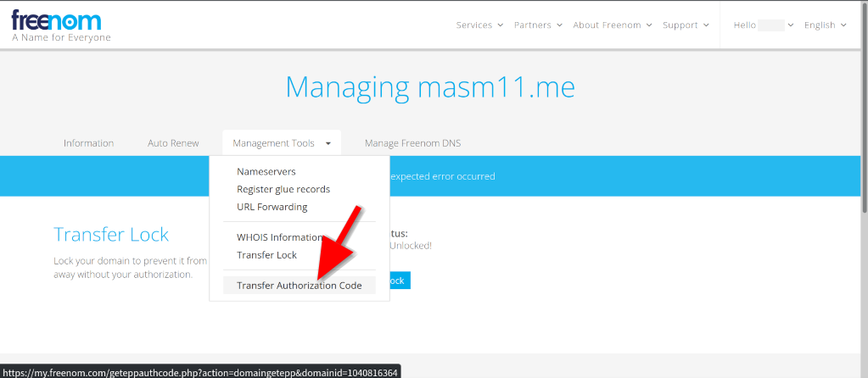Open the Services dropdown menu

tap(479, 25)
